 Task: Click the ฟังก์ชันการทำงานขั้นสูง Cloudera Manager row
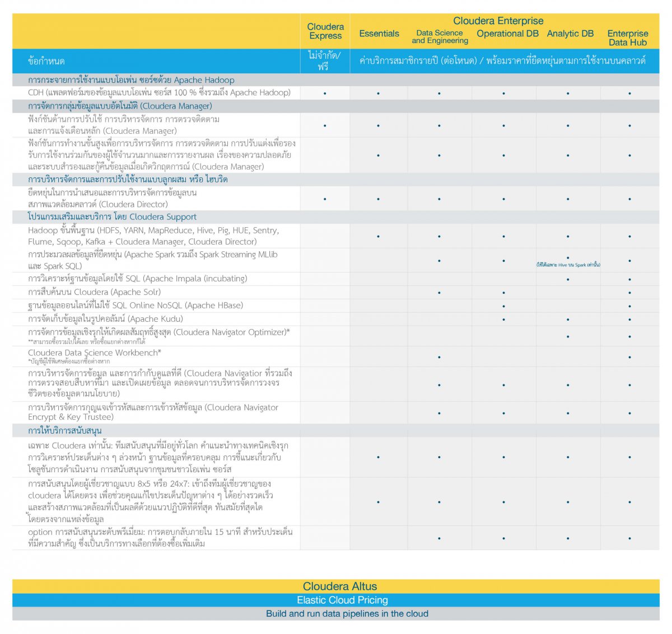pyautogui.click(x=162, y=155)
